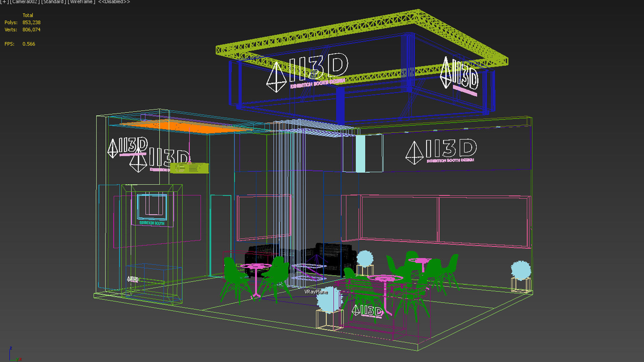Select the orange ceiling panel object

pos(188,126)
